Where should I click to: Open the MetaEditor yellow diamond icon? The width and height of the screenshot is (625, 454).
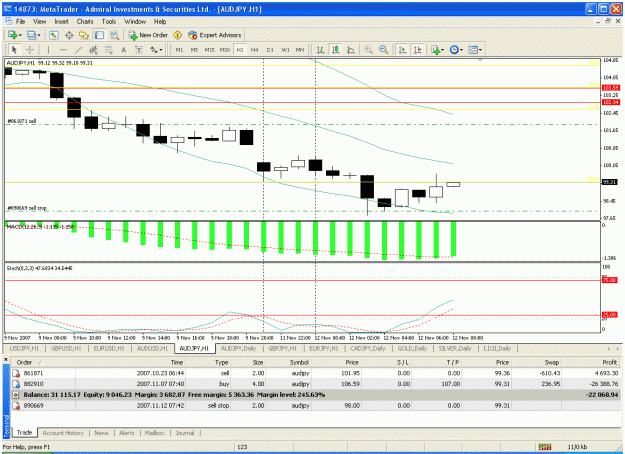[177, 35]
